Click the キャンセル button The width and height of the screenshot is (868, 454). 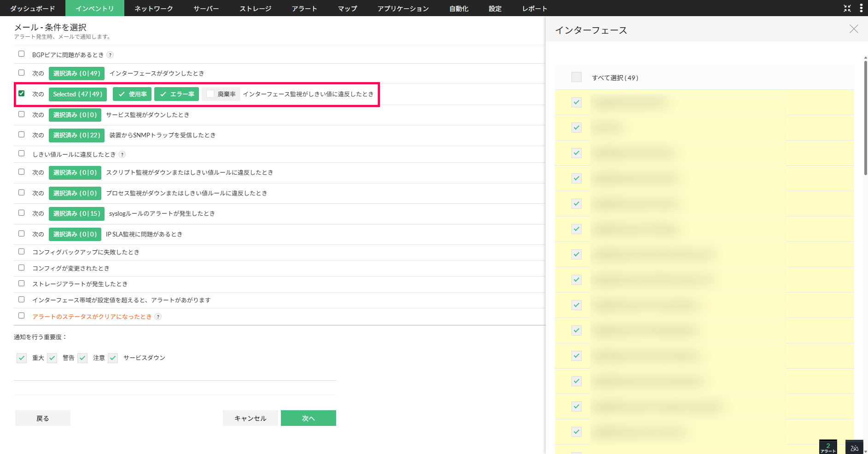[250, 418]
